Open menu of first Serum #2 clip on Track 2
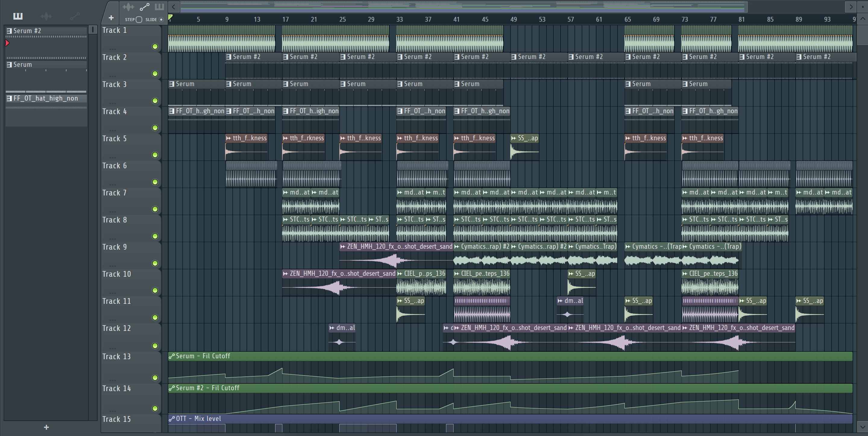The height and width of the screenshot is (436, 868). (229, 57)
